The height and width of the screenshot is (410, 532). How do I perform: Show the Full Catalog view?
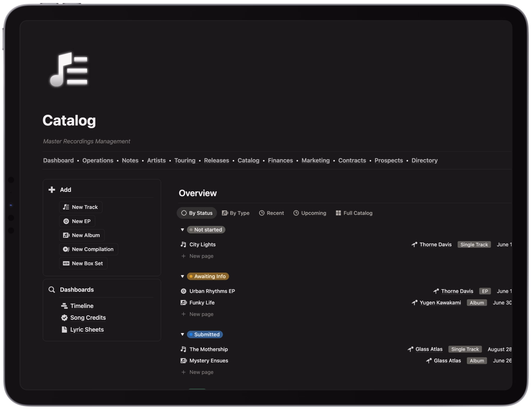354,213
